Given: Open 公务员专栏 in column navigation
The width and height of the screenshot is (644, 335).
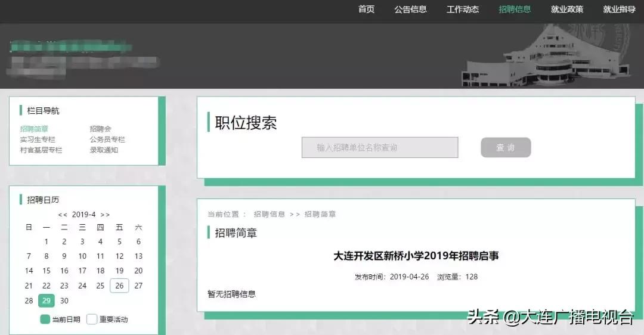Looking at the screenshot, I should 107,139.
